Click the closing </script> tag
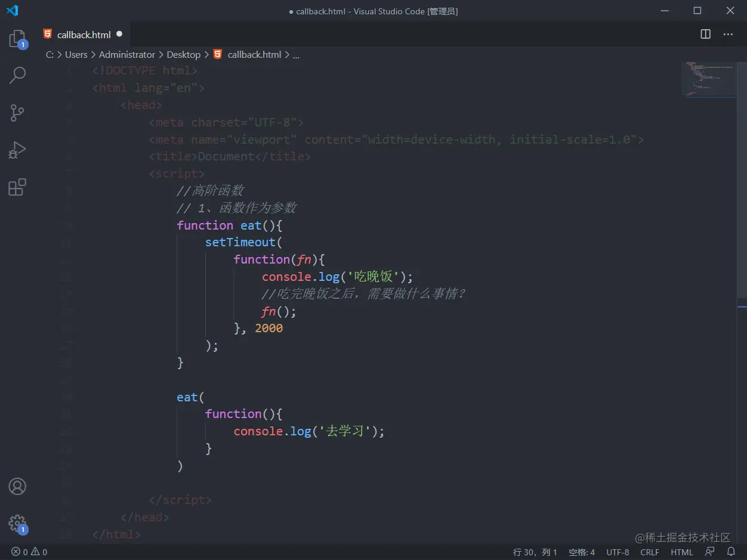Image resolution: width=747 pixels, height=560 pixels. (180, 500)
